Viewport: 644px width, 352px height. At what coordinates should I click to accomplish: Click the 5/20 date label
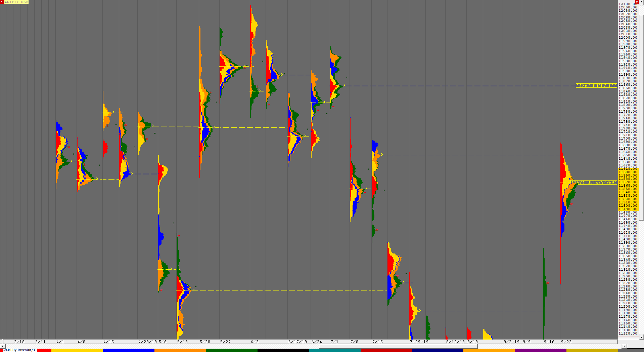click(x=205, y=342)
